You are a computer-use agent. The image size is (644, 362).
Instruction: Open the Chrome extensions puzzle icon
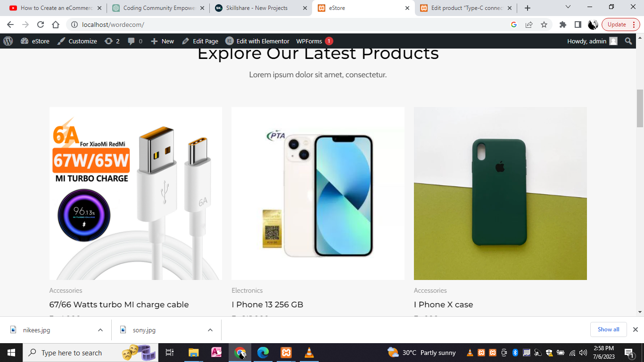(x=562, y=25)
